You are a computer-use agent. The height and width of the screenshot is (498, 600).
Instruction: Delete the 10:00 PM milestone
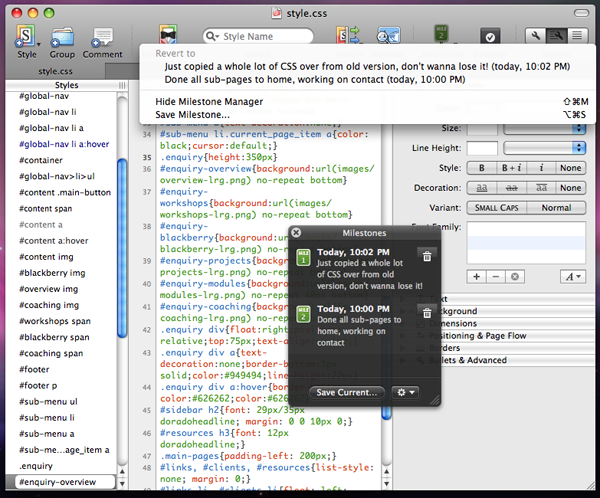point(427,313)
